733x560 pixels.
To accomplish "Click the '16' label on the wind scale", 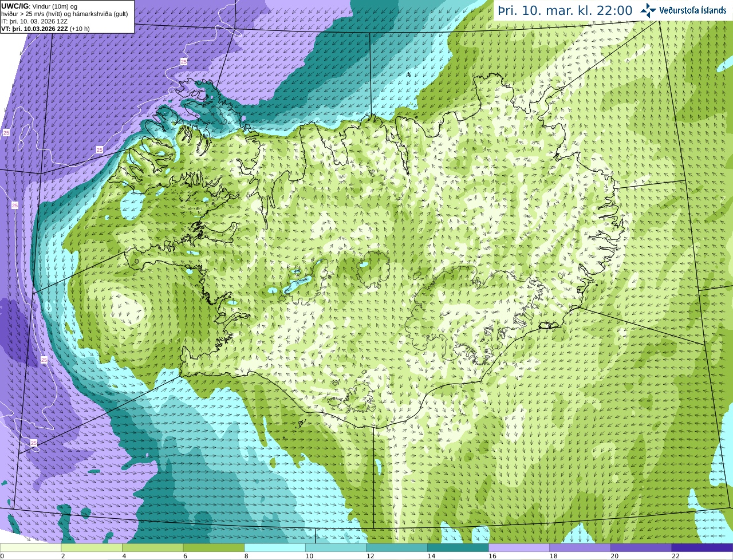I will tap(492, 556).
